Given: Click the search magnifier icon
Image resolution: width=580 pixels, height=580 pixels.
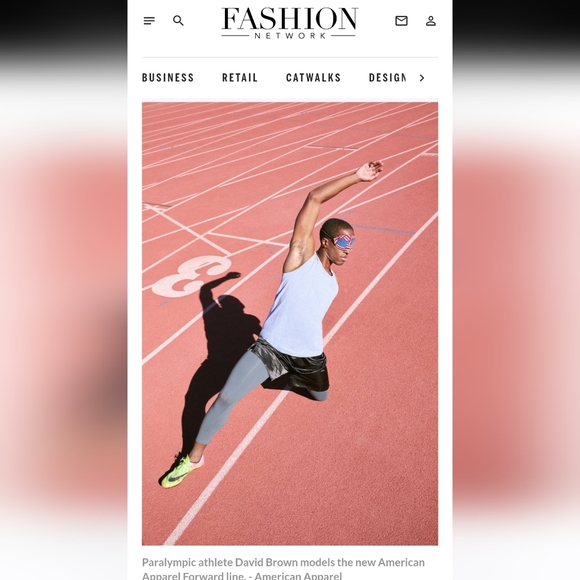Looking at the screenshot, I should 178,21.
